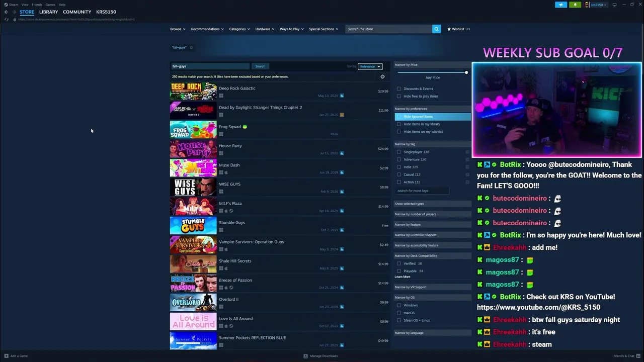This screenshot has height=362, width=644.
Task: Expand the Recommendations menu
Action: pos(207,29)
